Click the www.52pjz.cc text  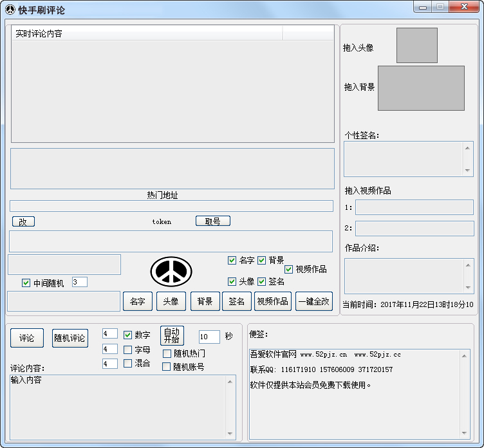[378, 355]
